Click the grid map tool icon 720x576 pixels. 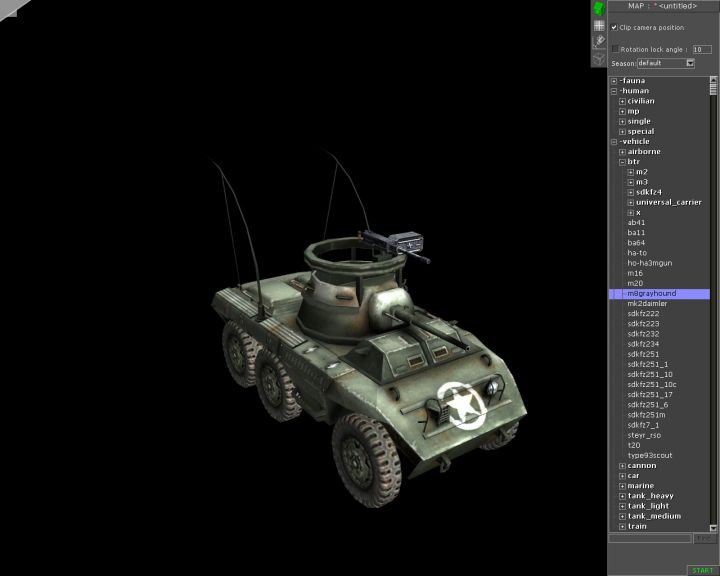(x=598, y=25)
